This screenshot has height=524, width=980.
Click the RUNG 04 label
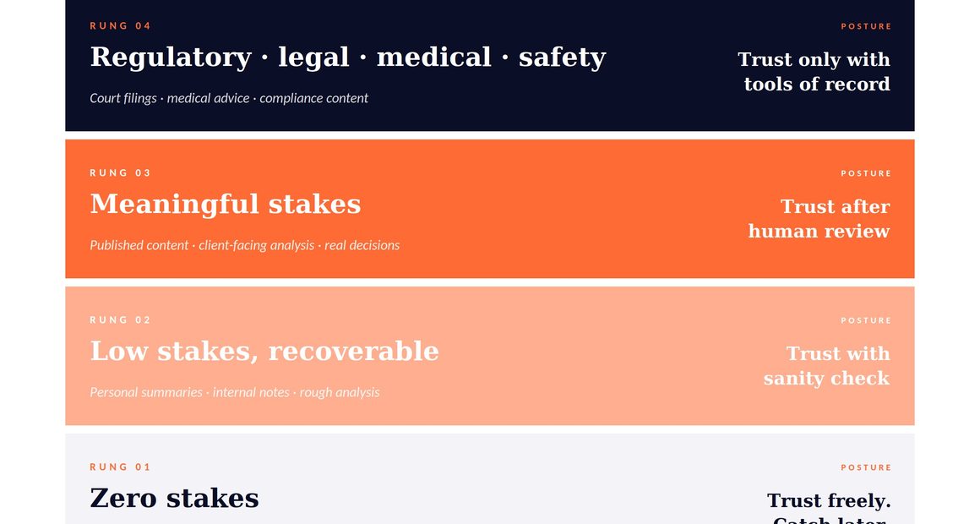[x=120, y=26]
